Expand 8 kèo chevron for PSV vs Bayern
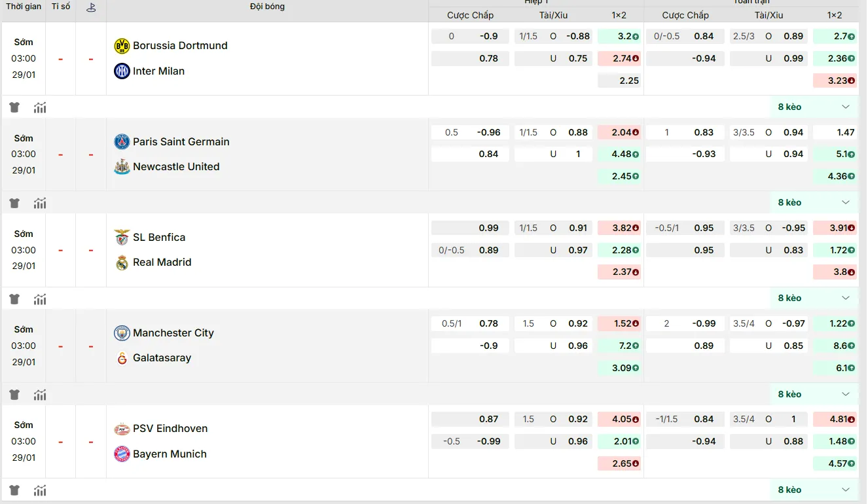 (x=845, y=490)
